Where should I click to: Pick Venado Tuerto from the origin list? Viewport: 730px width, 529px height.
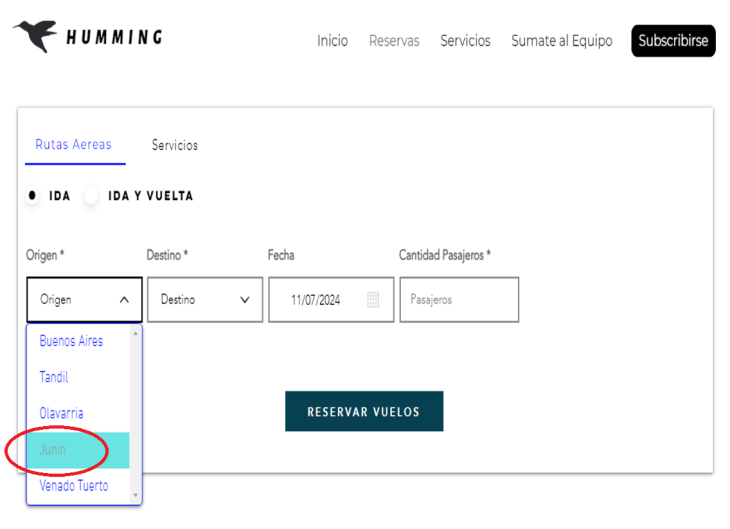(x=74, y=486)
